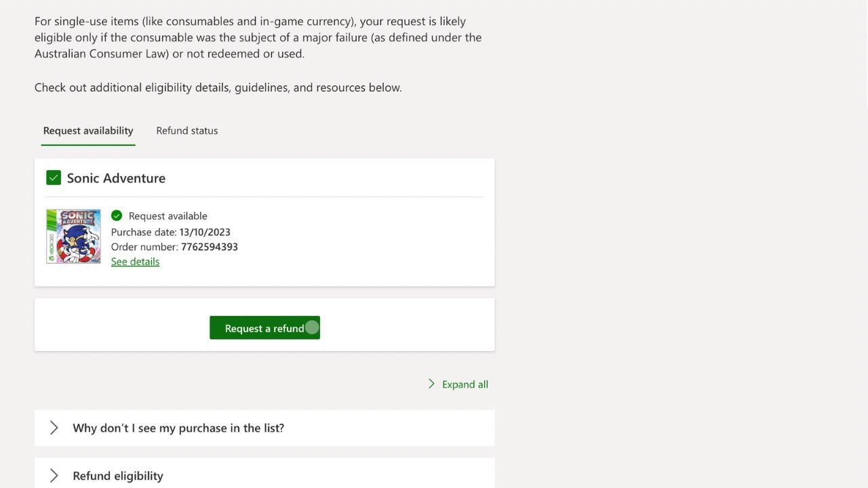Click Expand all to open every section
Viewport: 868px width, 488px height.
pyautogui.click(x=465, y=384)
